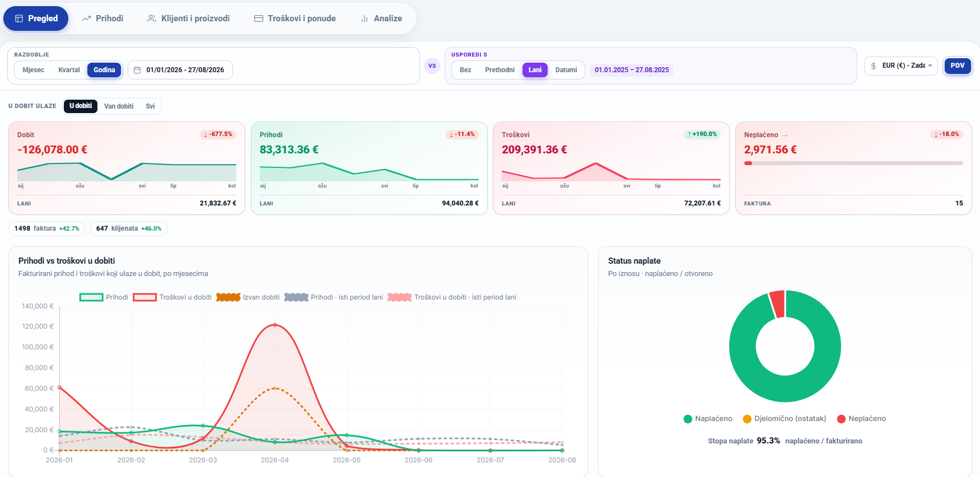Click the Pregled dashboard grid icon
The height and width of the screenshot is (477, 980).
point(19,18)
